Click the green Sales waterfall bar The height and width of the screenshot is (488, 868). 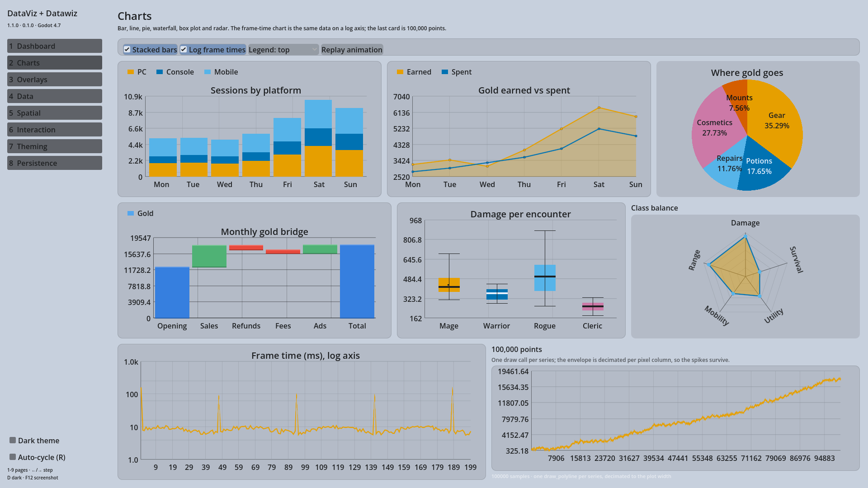point(209,256)
